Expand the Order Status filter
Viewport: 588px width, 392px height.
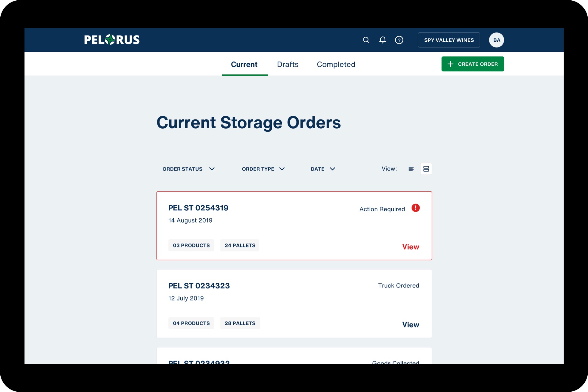coord(188,169)
